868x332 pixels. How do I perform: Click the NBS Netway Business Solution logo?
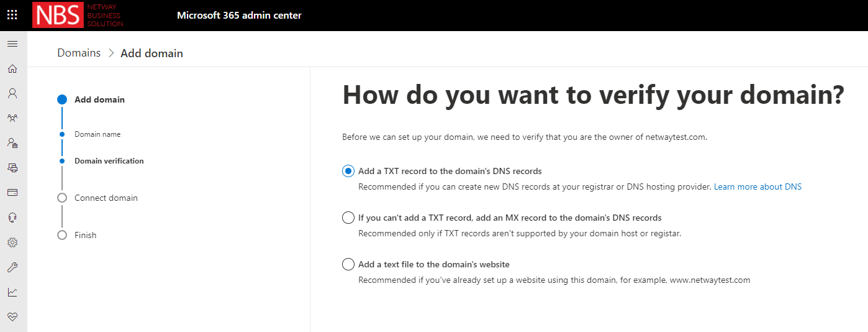coord(78,15)
